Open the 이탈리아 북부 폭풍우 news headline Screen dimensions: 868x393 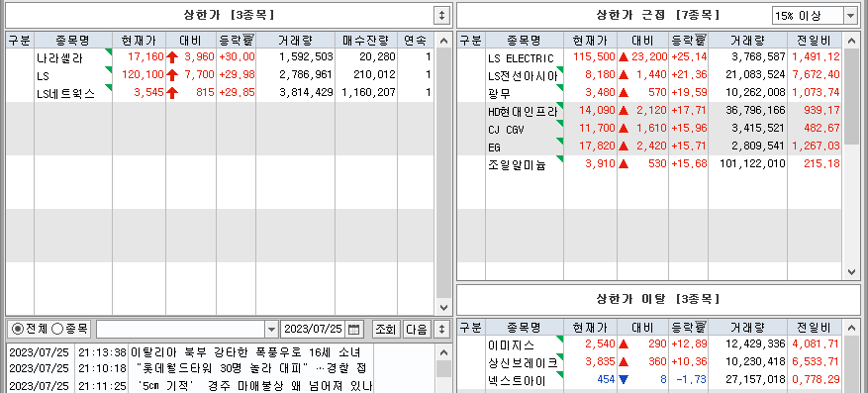[245, 352]
